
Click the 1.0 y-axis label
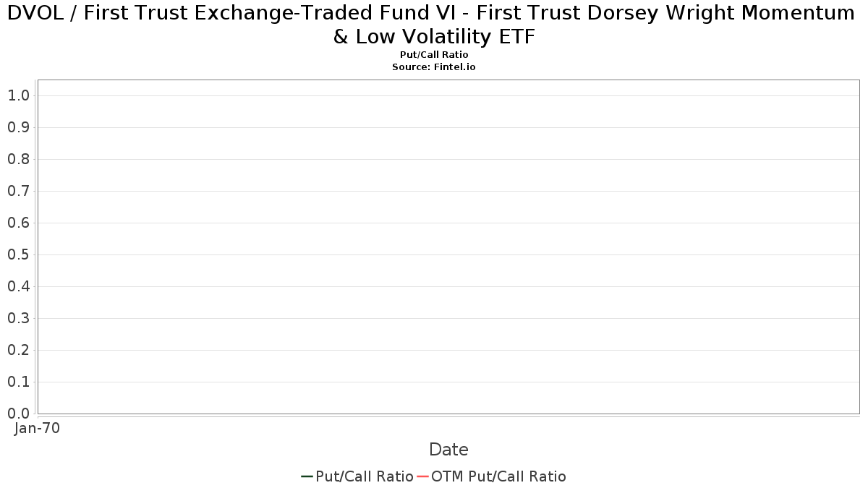[19, 95]
